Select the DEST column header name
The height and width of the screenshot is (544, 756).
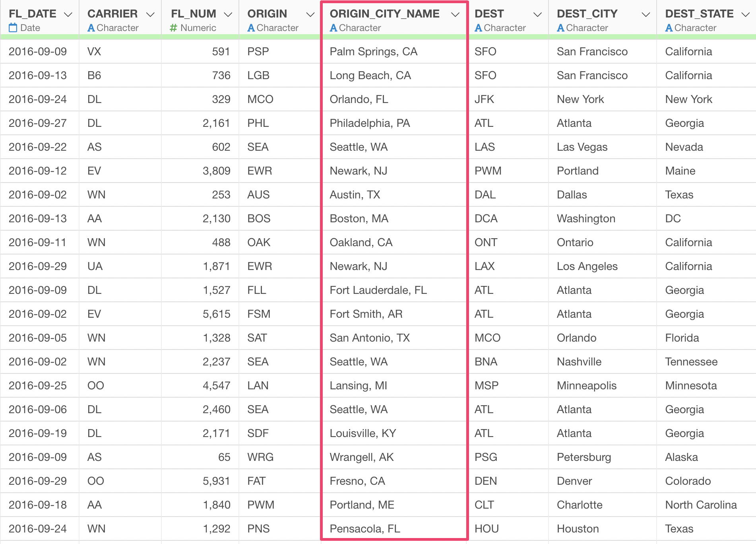489,14
